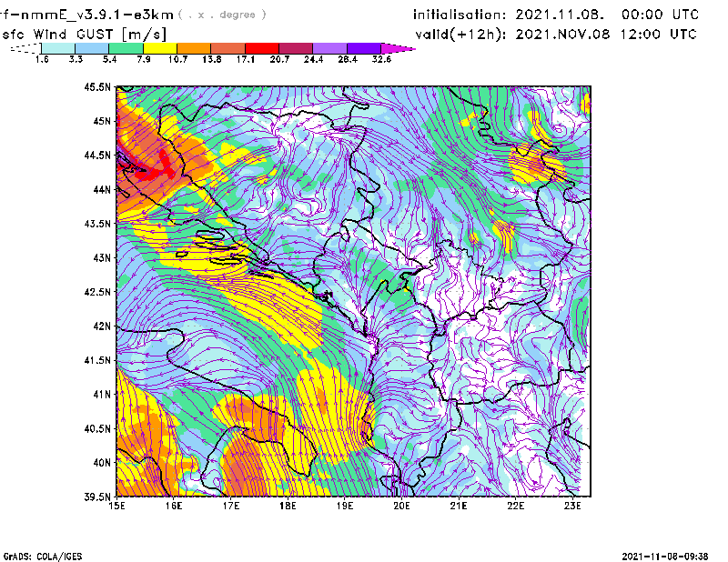Click the 45.5N latitude label
Screen dimensions: 728x562
click(97, 86)
